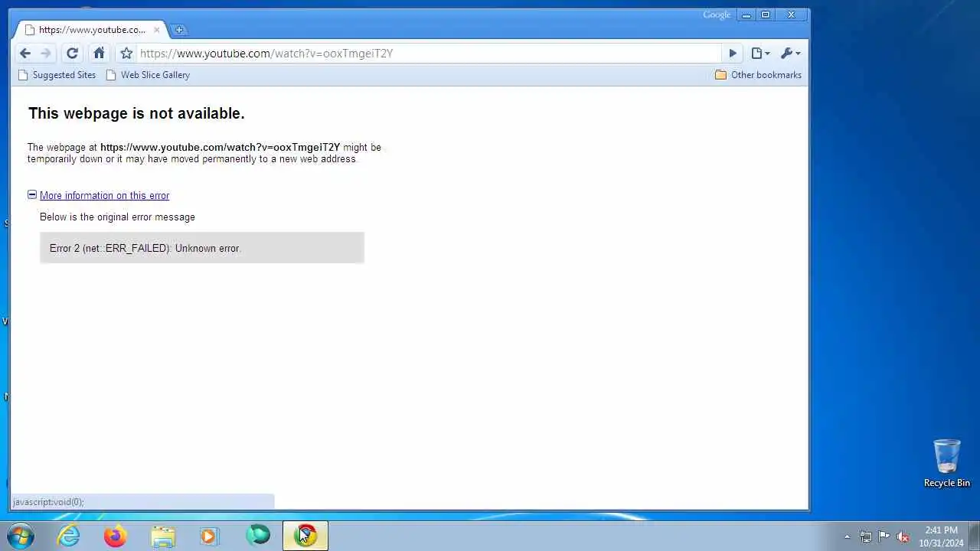
Task: Open the Other bookmarks folder
Action: coord(758,75)
